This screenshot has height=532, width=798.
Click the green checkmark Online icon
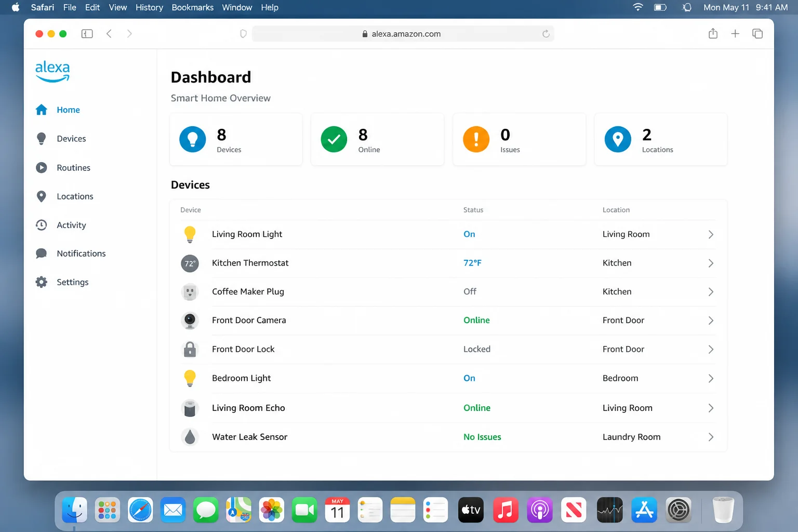click(x=334, y=139)
